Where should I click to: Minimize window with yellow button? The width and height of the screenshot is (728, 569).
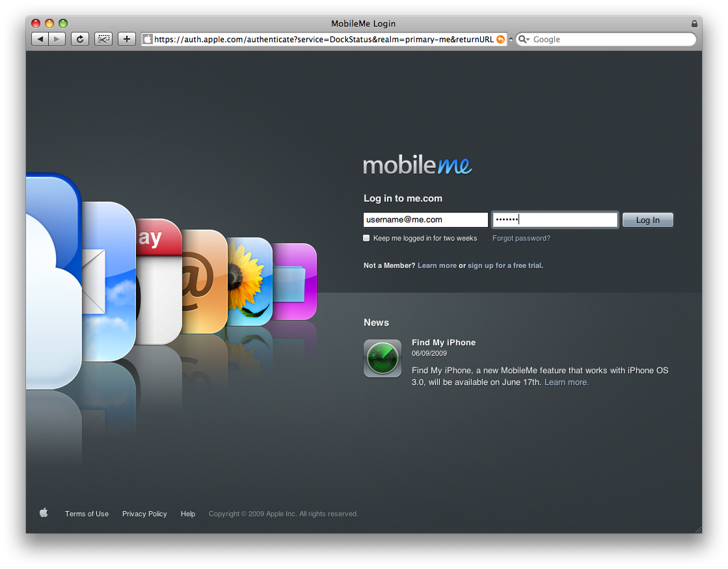point(49,23)
